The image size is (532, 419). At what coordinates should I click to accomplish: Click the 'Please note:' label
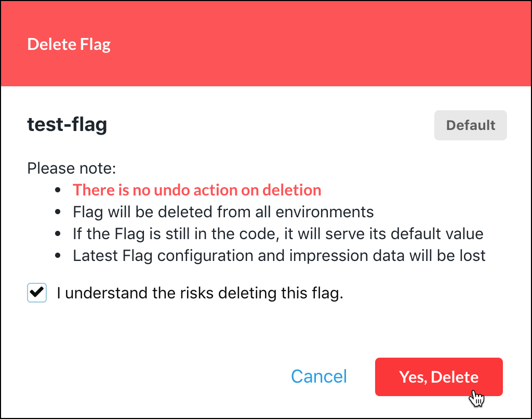click(71, 168)
